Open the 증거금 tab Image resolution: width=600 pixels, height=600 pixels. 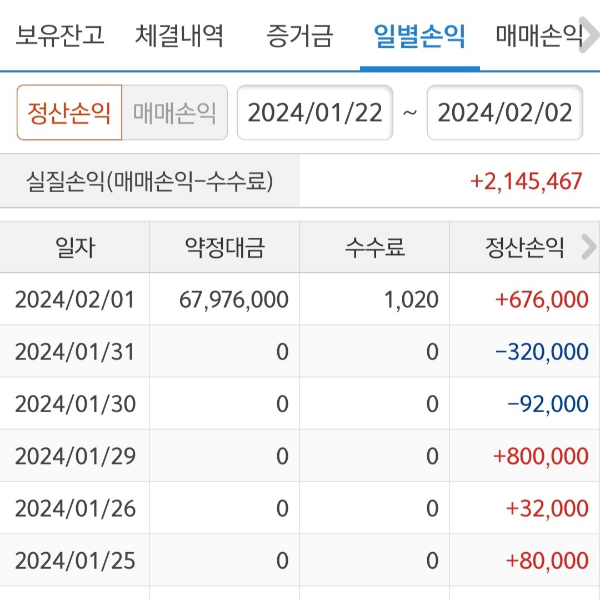299,37
